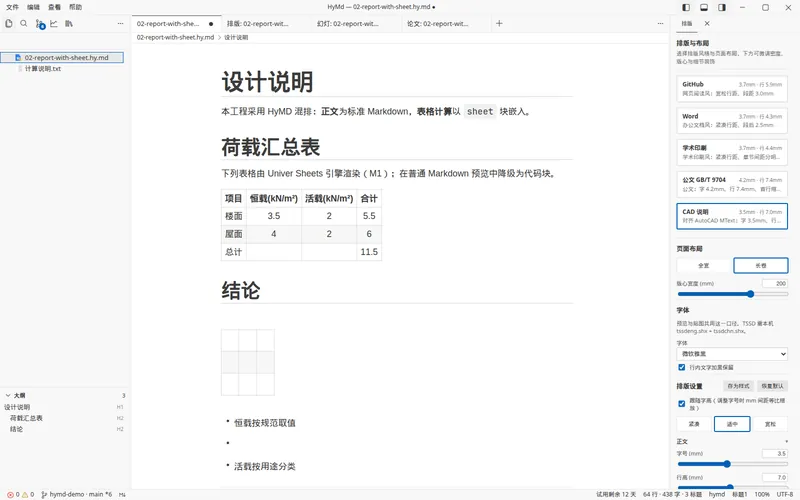Select 长卷 page layout option
This screenshot has height=500, width=800.
(761, 265)
